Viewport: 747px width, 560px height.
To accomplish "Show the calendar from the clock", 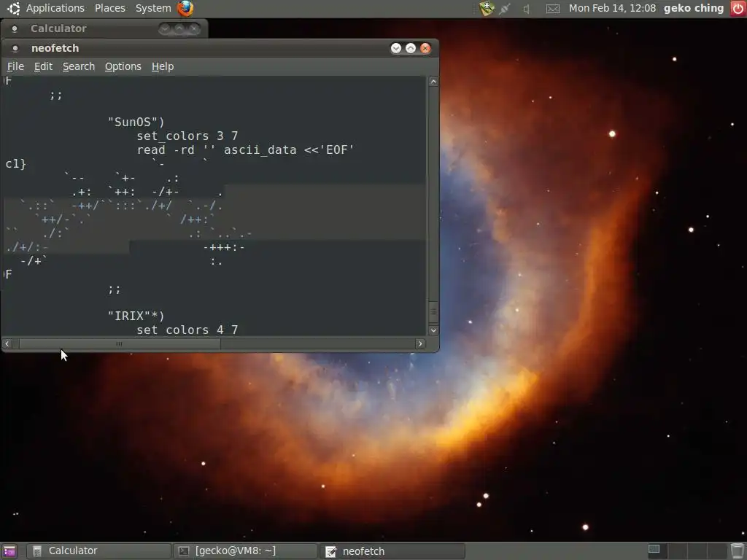I will click(x=612, y=8).
